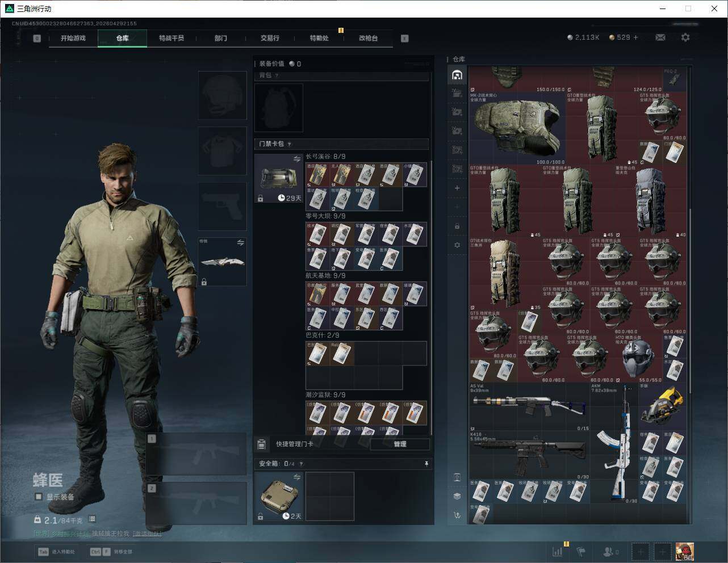
Task: Click the 航天基地: 9/9 label
Action: [325, 276]
